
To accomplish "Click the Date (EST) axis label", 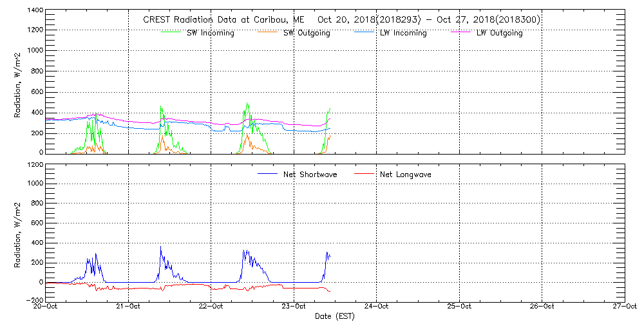I will click(x=335, y=316).
